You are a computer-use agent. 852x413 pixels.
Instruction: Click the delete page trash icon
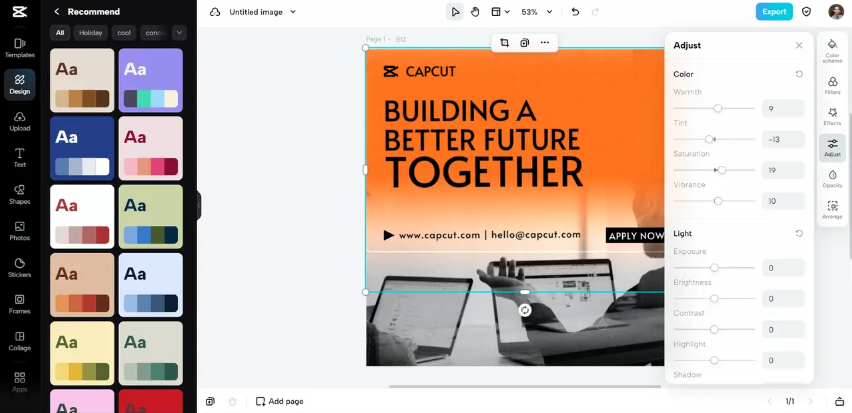(x=233, y=401)
